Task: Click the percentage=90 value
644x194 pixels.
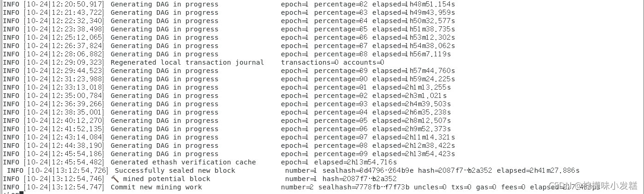Action: pos(341,79)
